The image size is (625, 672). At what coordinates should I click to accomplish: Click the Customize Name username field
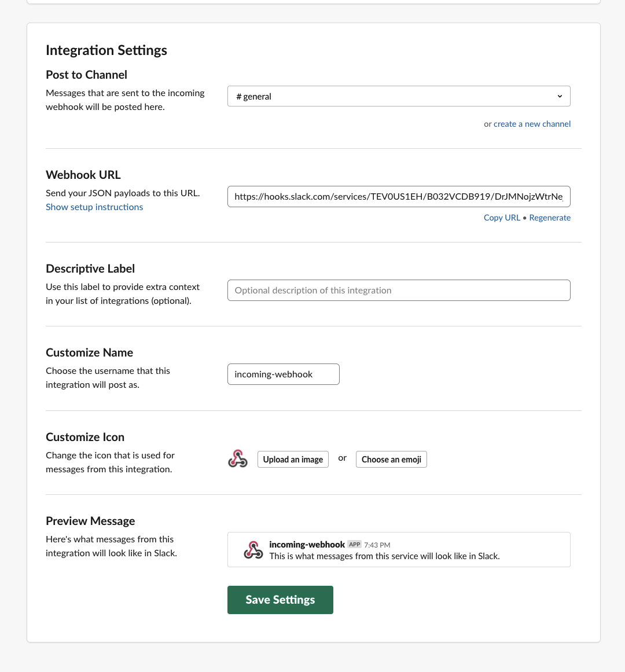coord(283,374)
